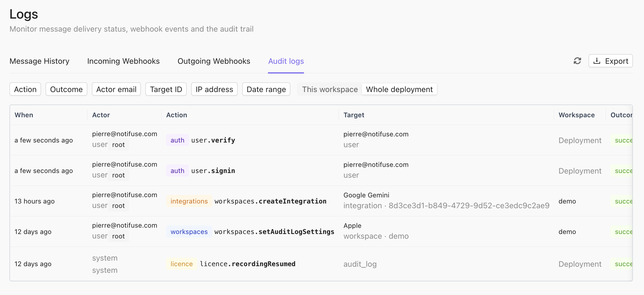Viewport: 644px width, 295px height.
Task: Click workspaces.setAuditLogSettings action text
Action: click(274, 232)
